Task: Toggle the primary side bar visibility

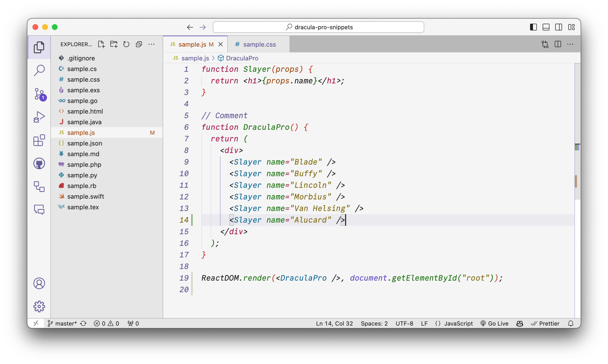Action: coord(533,27)
